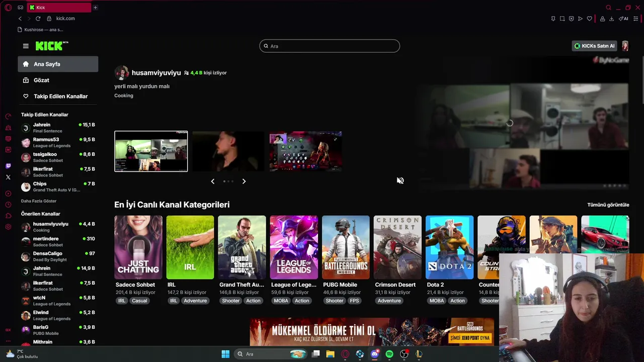Image resolution: width=644 pixels, height=362 pixels.
Task: Unmute the featured stream
Action: tap(400, 180)
